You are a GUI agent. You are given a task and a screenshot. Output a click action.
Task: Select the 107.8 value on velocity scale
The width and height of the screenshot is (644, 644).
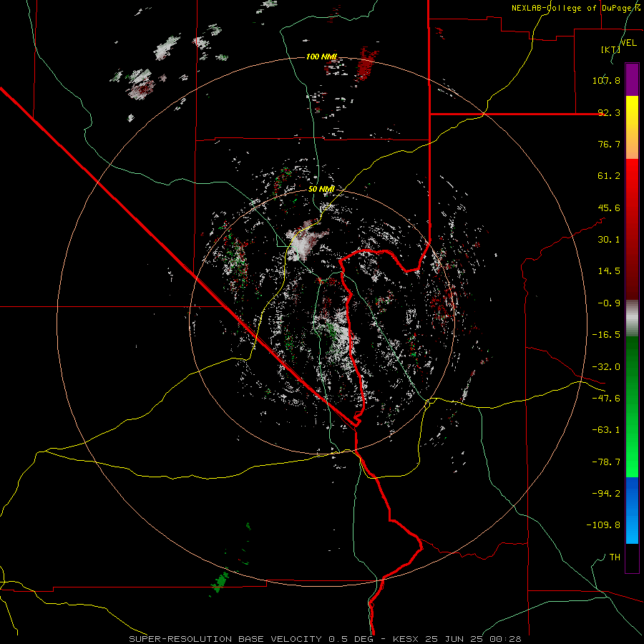pyautogui.click(x=606, y=80)
